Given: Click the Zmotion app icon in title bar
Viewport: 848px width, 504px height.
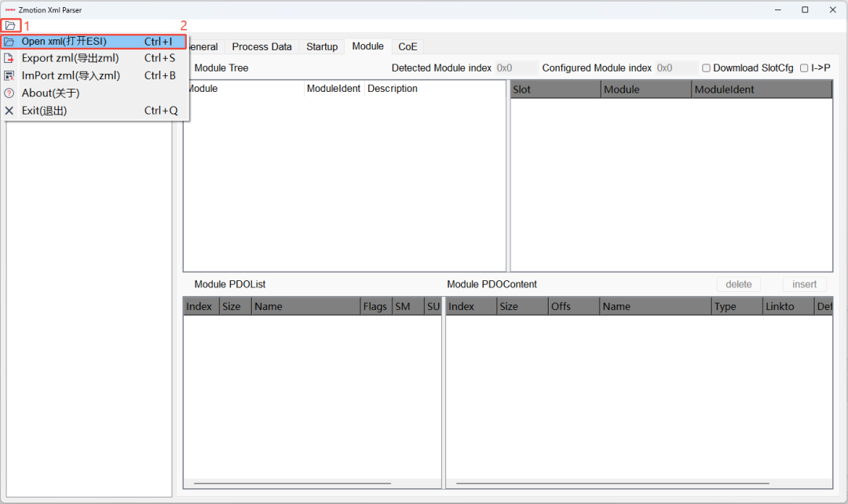Looking at the screenshot, I should pos(10,9).
